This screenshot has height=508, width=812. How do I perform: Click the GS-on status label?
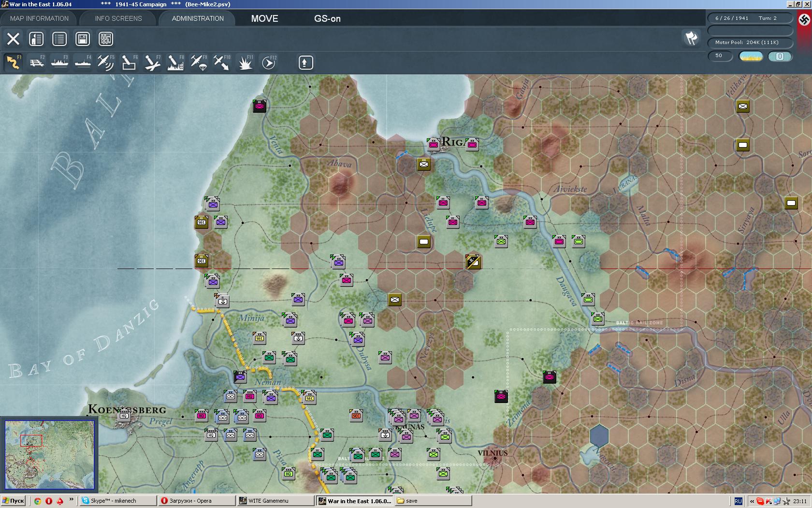327,18
